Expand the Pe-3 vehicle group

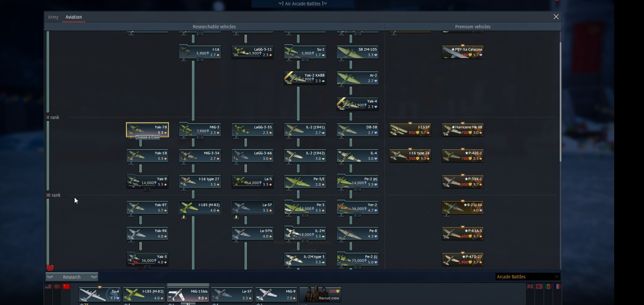(x=305, y=215)
